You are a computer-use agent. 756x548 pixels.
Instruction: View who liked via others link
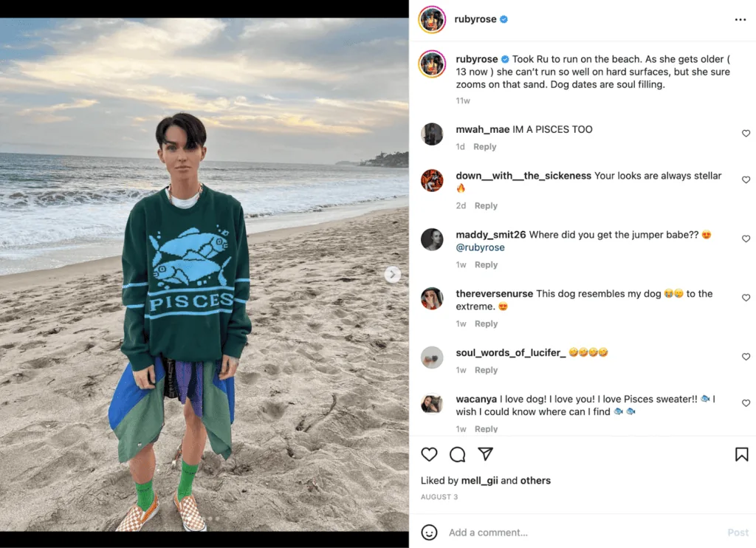535,481
